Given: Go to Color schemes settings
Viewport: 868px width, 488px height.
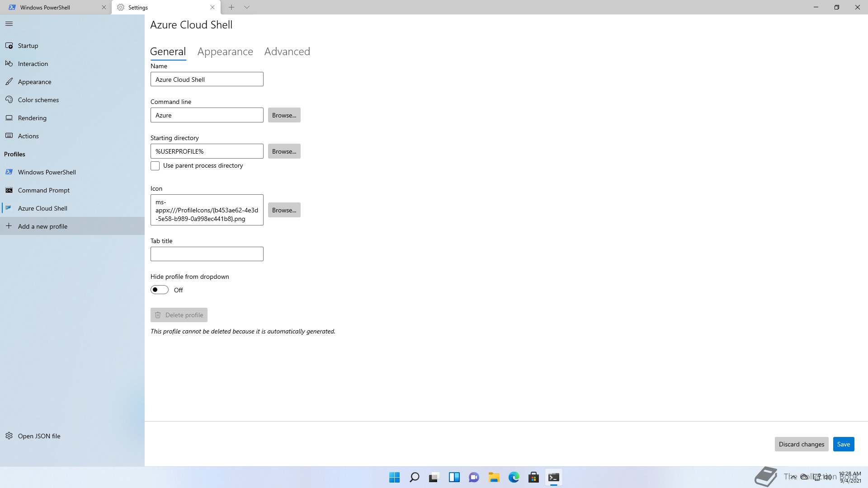Looking at the screenshot, I should tap(38, 100).
